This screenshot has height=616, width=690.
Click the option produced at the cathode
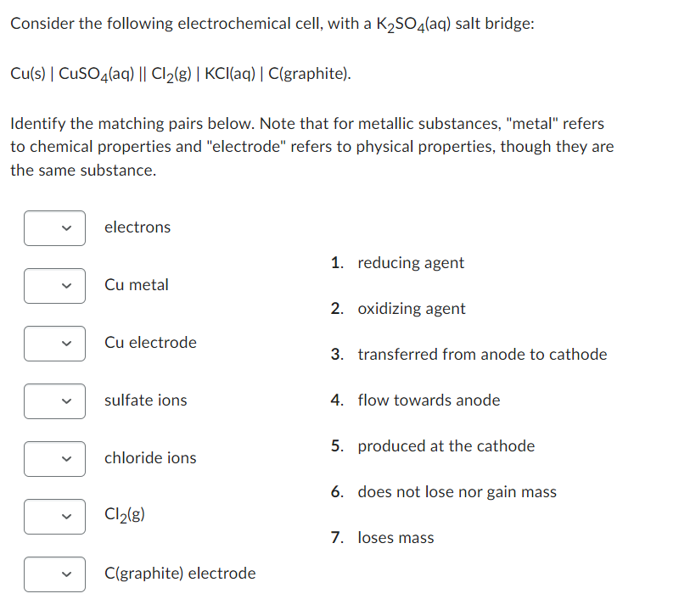446,446
